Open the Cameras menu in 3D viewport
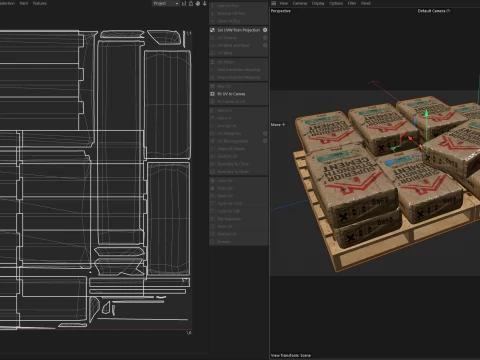The image size is (480, 360). point(300,3)
